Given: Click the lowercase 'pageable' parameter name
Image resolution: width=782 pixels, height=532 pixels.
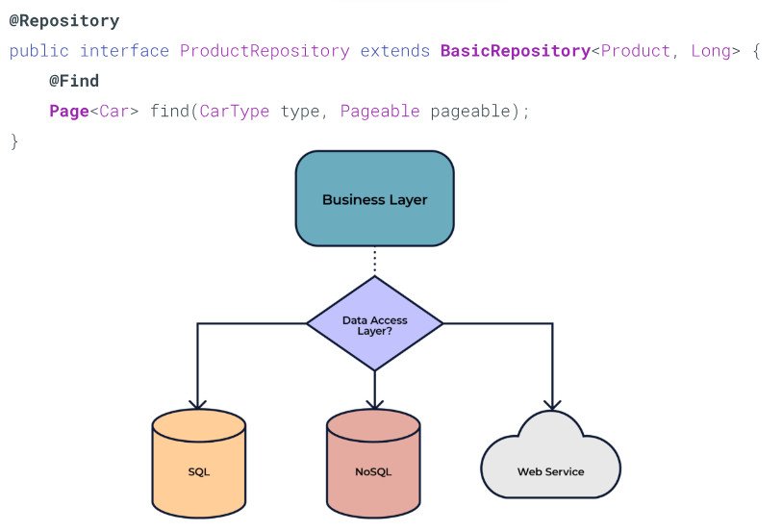Looking at the screenshot, I should click(470, 112).
